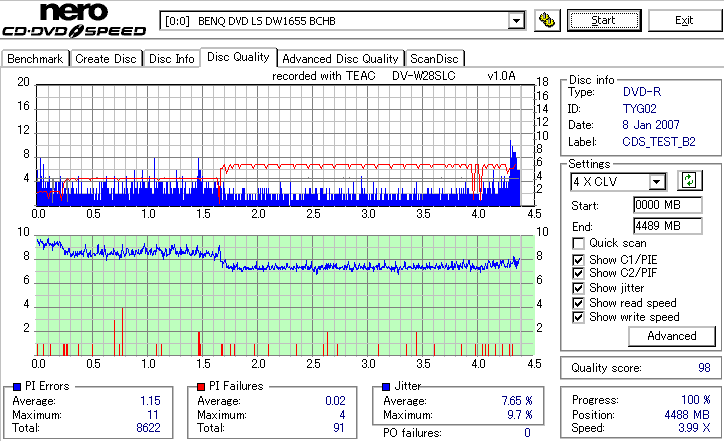Toggle Show read speed checkbox
The image size is (724, 441).
point(578,303)
